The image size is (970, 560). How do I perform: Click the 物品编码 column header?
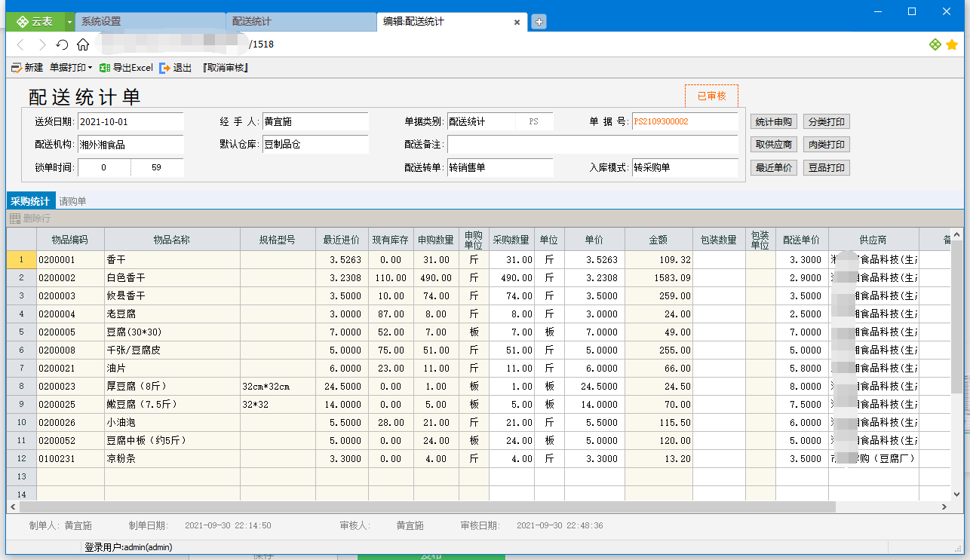pyautogui.click(x=70, y=240)
